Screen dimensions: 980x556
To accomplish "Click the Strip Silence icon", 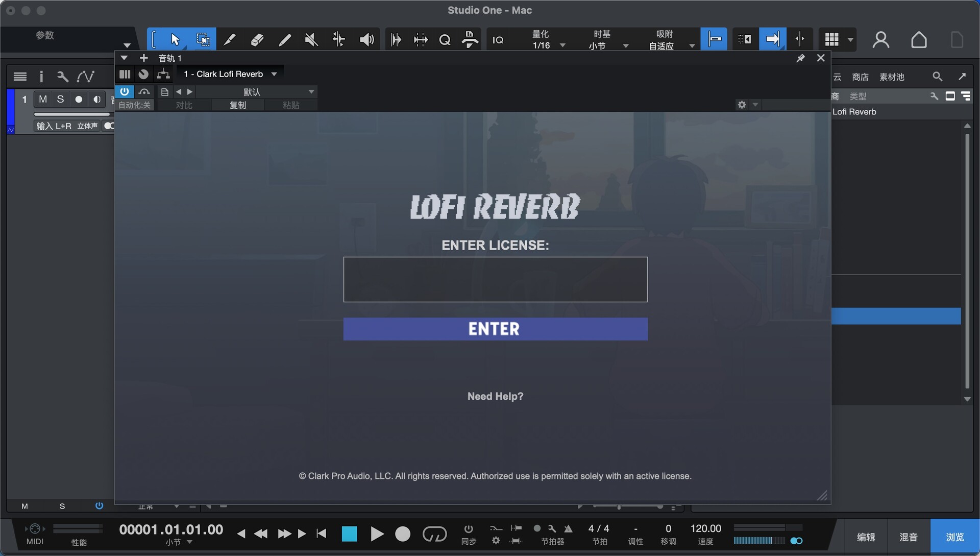I will (x=396, y=39).
